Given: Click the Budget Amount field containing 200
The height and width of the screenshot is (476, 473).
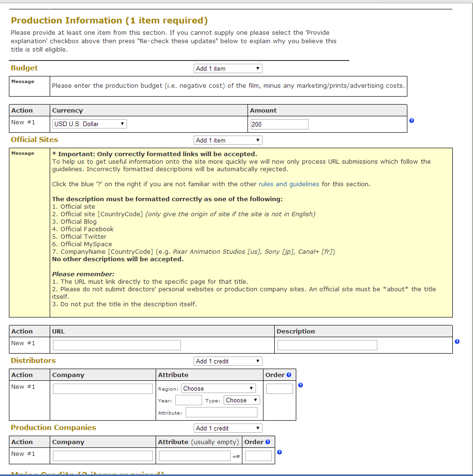Looking at the screenshot, I should point(279,124).
